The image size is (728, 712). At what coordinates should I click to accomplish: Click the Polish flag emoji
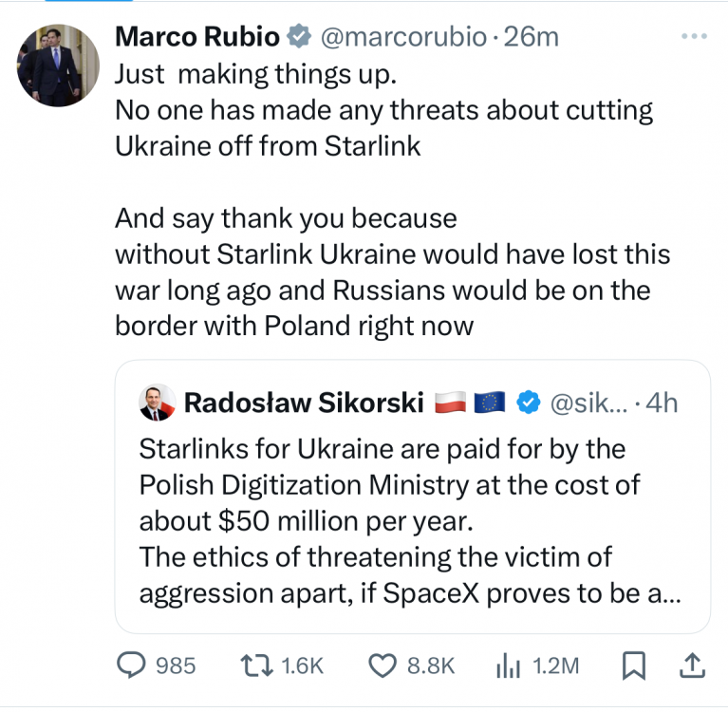coord(451,403)
